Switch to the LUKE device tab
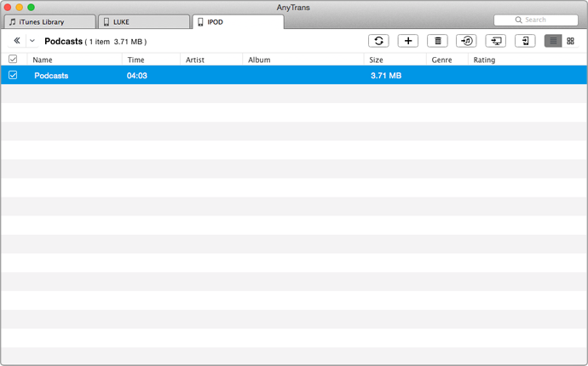 [144, 22]
